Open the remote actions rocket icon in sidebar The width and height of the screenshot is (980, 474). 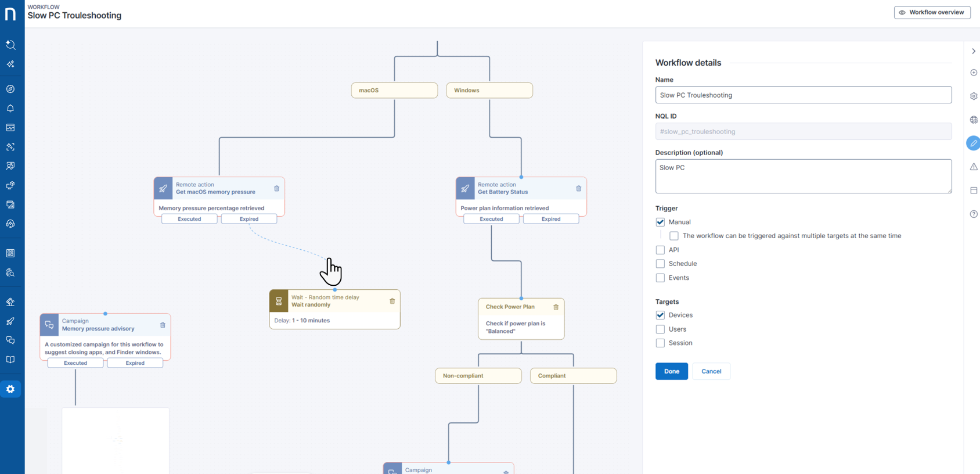(10, 321)
